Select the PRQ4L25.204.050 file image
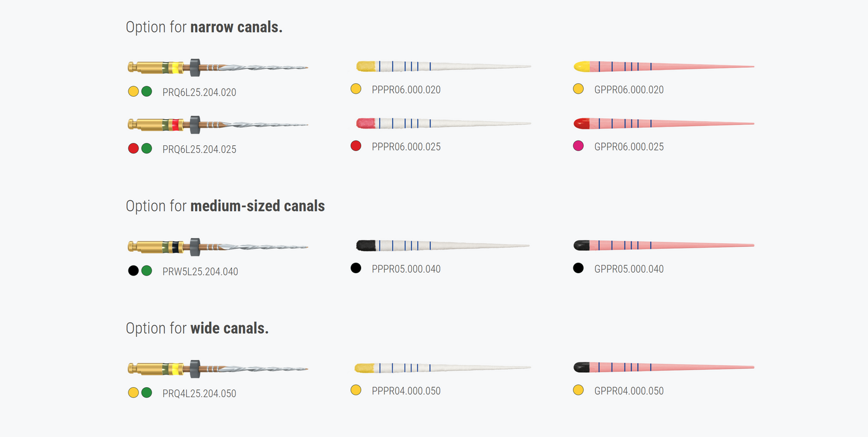Viewport: 868px width, 437px height. pos(218,368)
